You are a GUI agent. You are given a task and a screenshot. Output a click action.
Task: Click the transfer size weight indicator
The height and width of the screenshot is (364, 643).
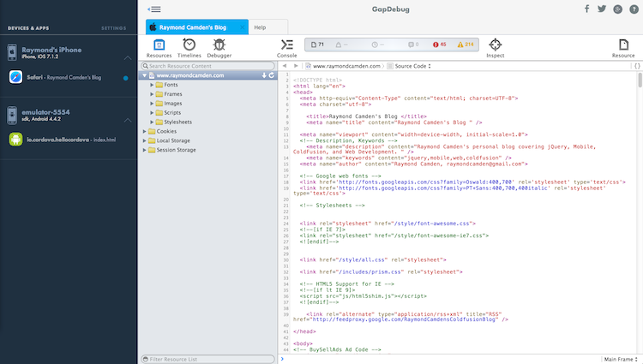point(341,45)
